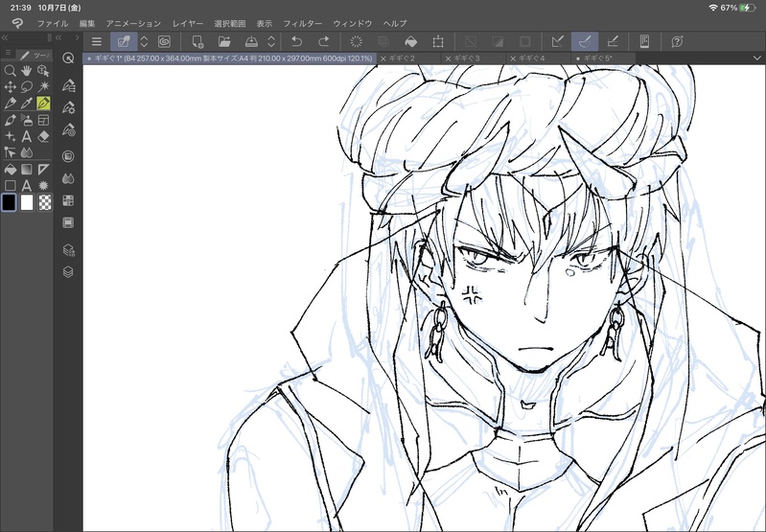Image resolution: width=766 pixels, height=532 pixels.
Task: Select the Decoration sparkle tool
Action: (10, 136)
